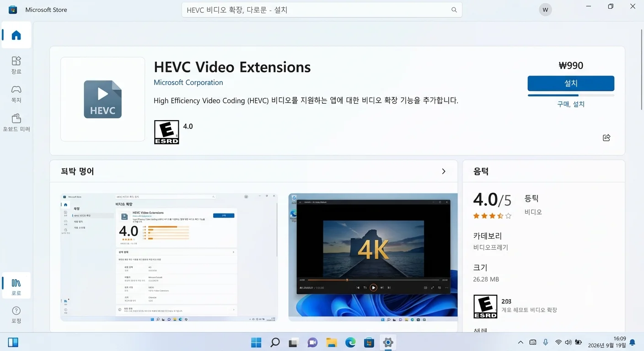Open the 장료 apps section in sidebar
Viewport: 644px width, 351px height.
click(16, 65)
